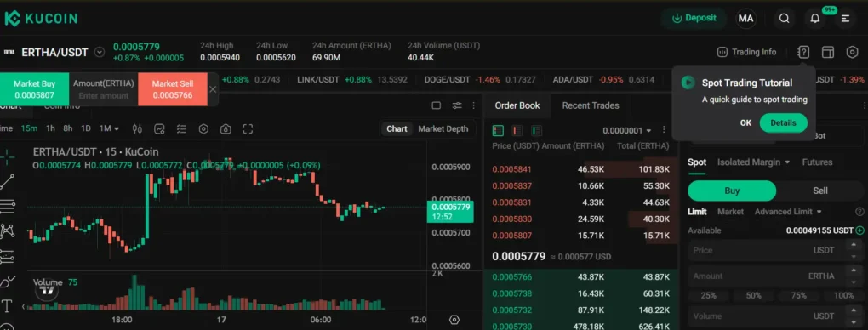Expand order book precision 0.0000001 dropdown

[x=626, y=131]
